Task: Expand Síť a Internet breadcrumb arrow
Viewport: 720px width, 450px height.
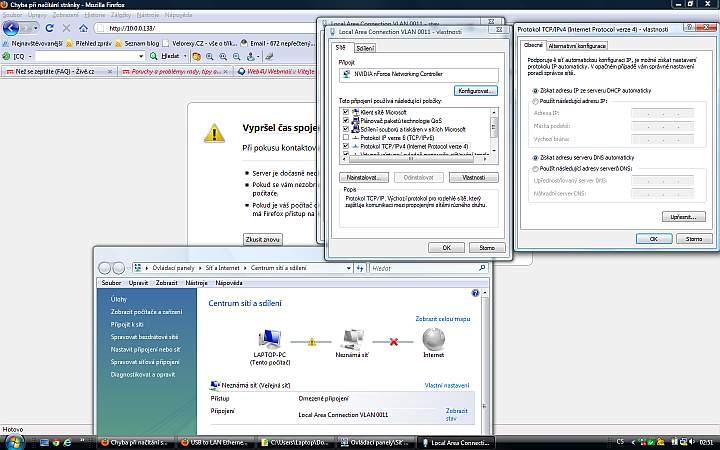Action: 245,268
